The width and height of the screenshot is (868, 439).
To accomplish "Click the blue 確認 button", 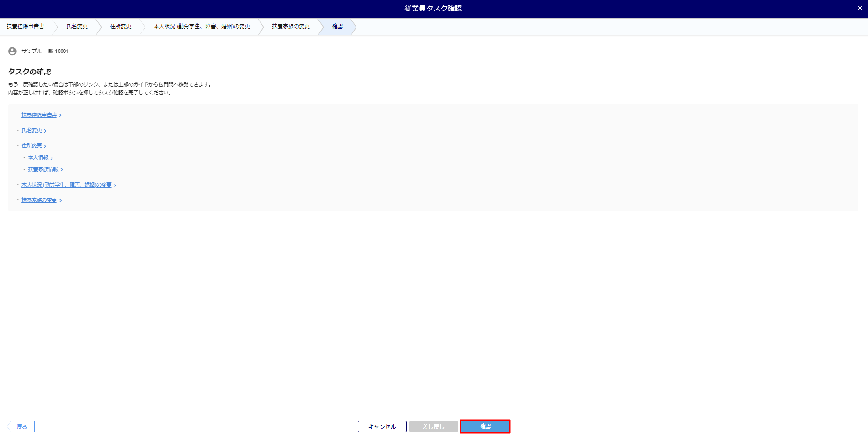I will click(485, 427).
